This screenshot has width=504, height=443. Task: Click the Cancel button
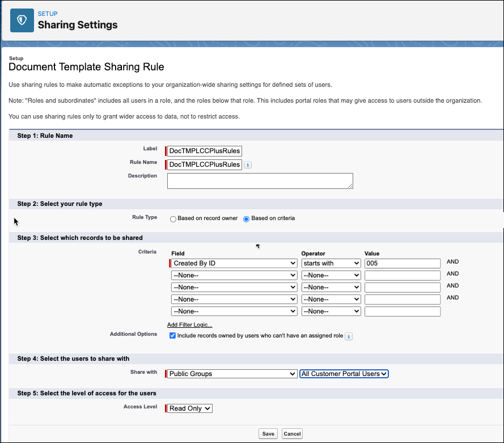pyautogui.click(x=292, y=434)
